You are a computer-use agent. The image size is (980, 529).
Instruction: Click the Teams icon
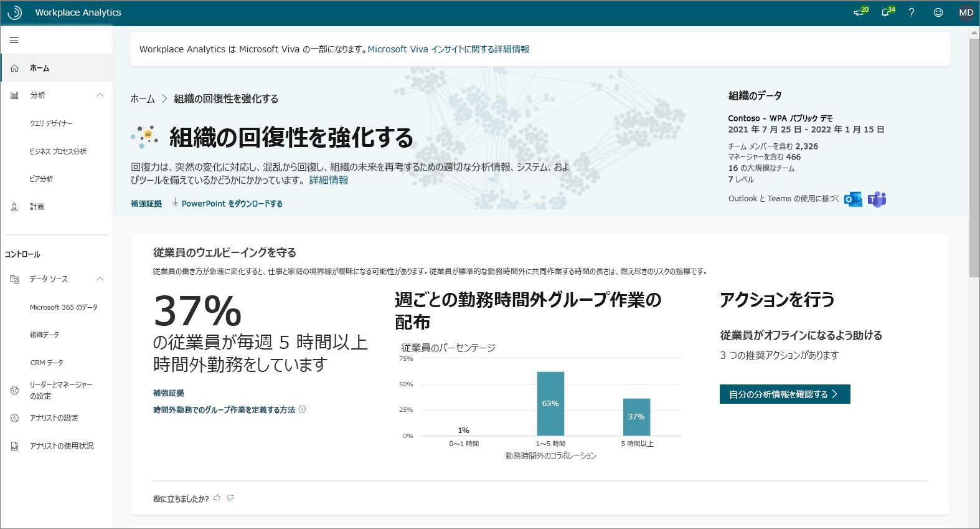click(877, 199)
